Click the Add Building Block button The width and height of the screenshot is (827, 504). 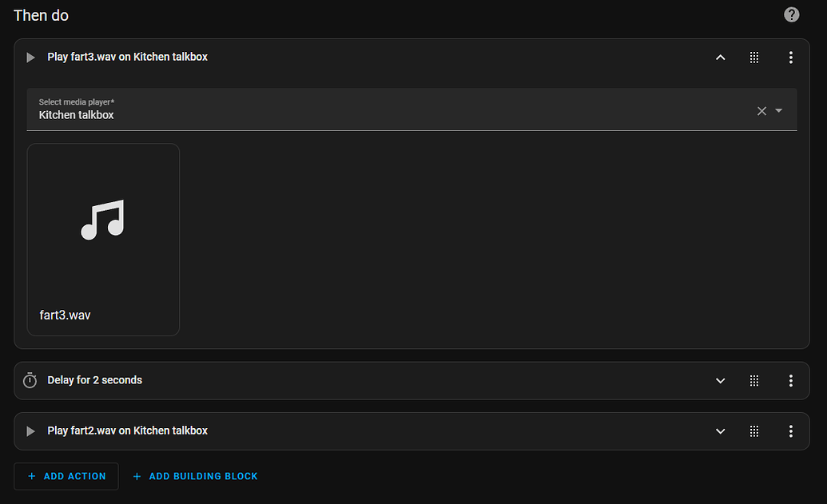[x=195, y=476]
